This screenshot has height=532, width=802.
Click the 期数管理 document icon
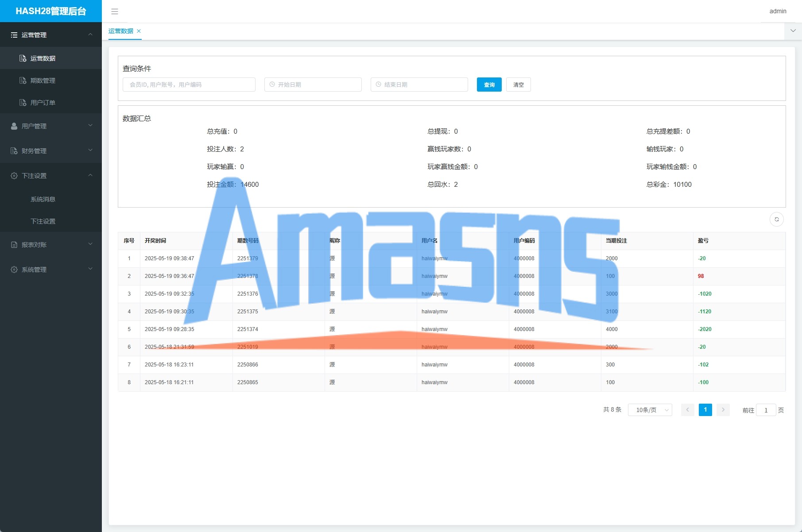(x=23, y=81)
